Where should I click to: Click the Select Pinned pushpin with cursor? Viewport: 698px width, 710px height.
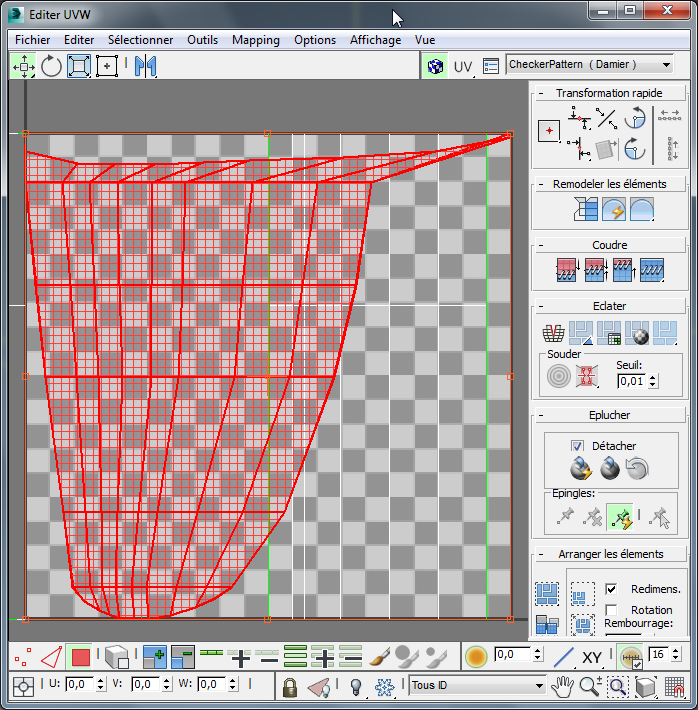pos(659,517)
